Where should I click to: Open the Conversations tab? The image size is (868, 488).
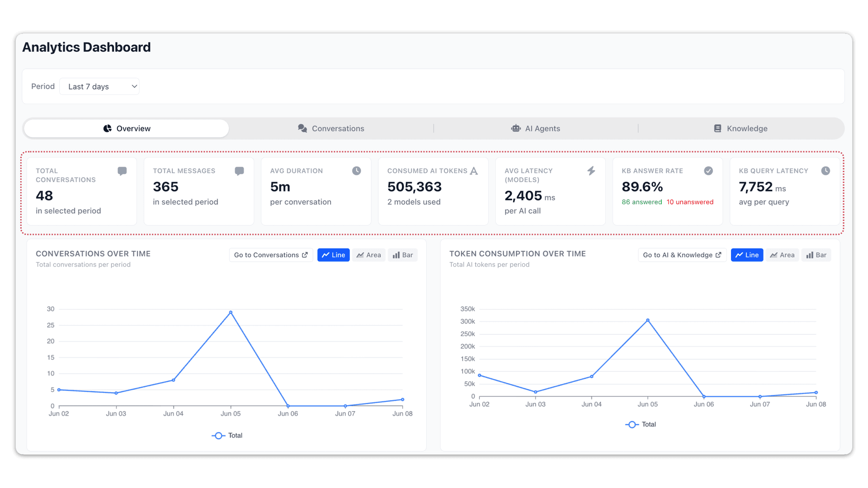pyautogui.click(x=331, y=128)
